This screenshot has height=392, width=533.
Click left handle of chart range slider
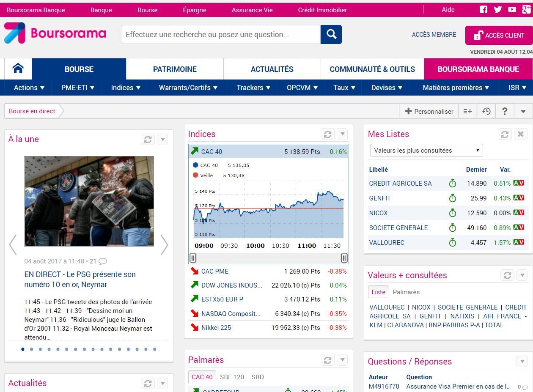192,258
